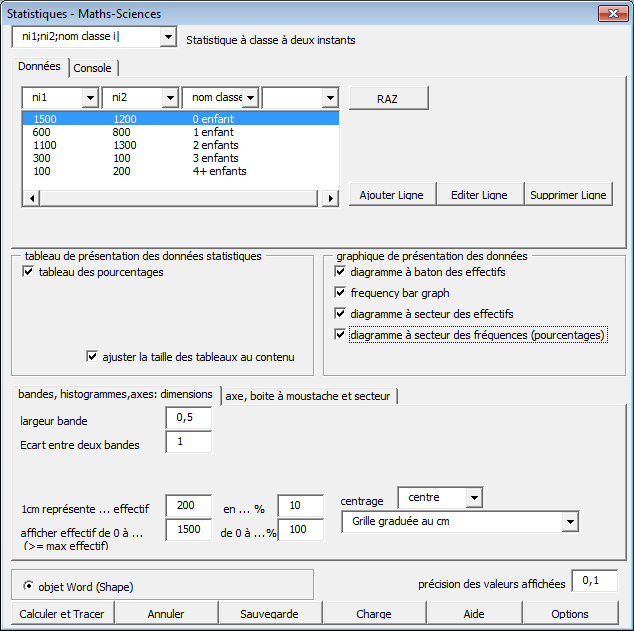Click the RAZ button
This screenshot has width=634, height=631.
click(388, 98)
